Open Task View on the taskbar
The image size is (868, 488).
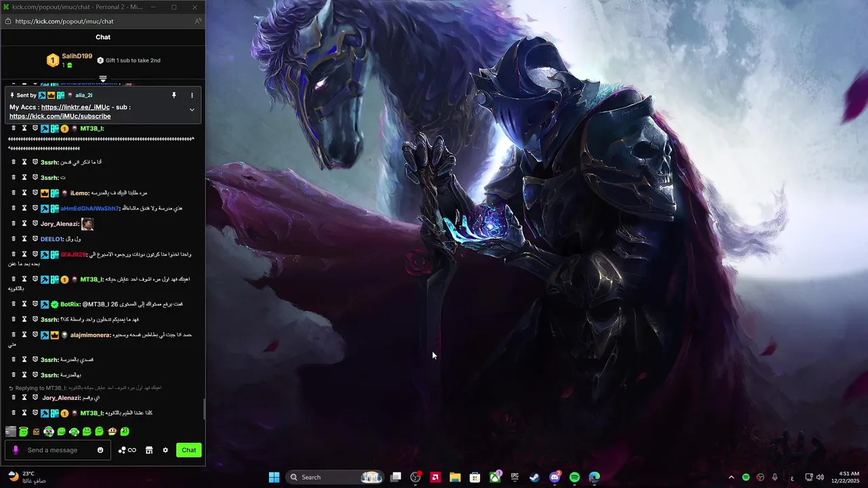396,477
